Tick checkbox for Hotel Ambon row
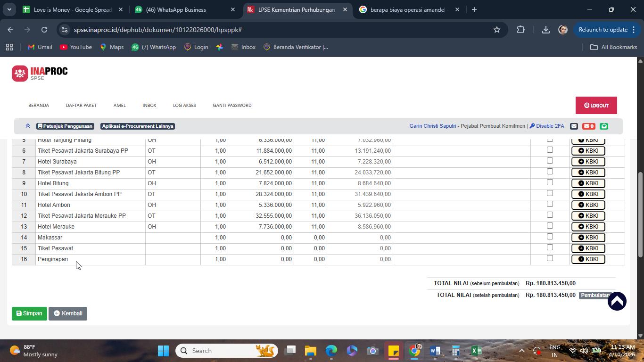This screenshot has width=644, height=362. coord(550,204)
